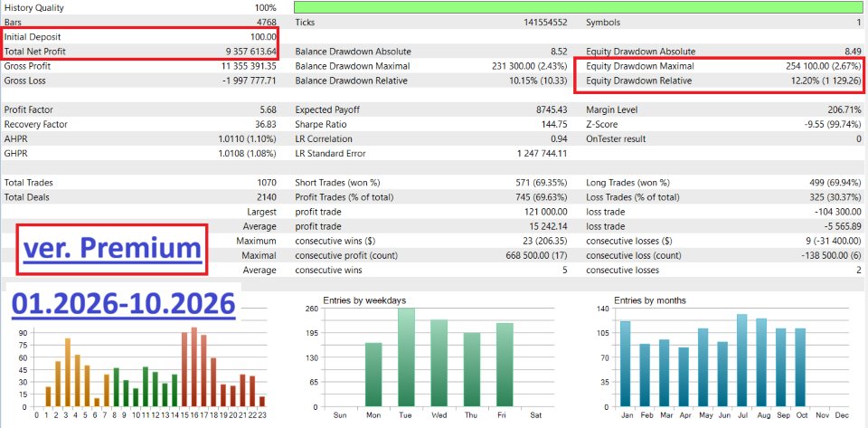The height and width of the screenshot is (428, 868).
Task: Select Average profit trade value 15 242.14
Action: click(548, 226)
